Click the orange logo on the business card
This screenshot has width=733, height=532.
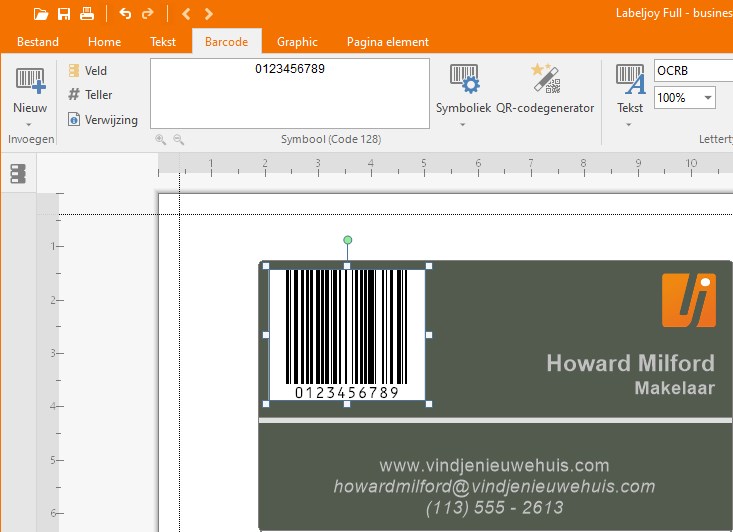pos(689,300)
